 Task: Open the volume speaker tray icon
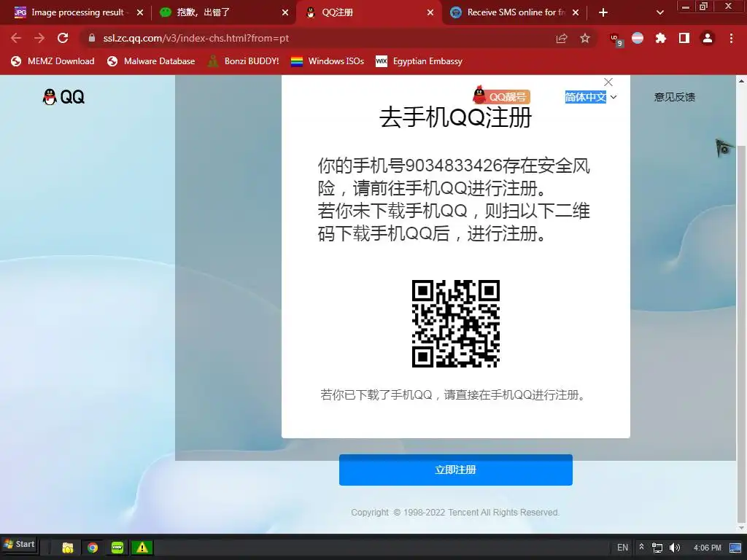point(675,548)
